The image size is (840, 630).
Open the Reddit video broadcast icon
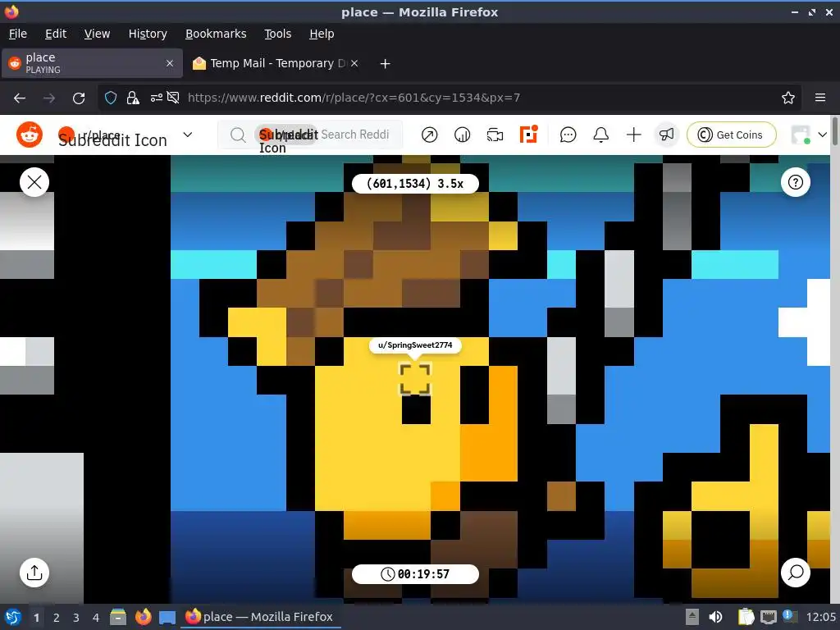(495, 135)
